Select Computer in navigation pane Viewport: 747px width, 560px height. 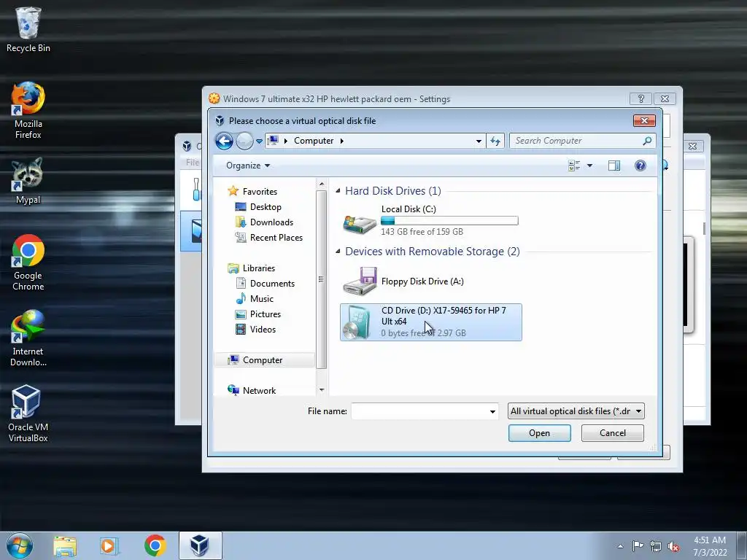pos(264,360)
